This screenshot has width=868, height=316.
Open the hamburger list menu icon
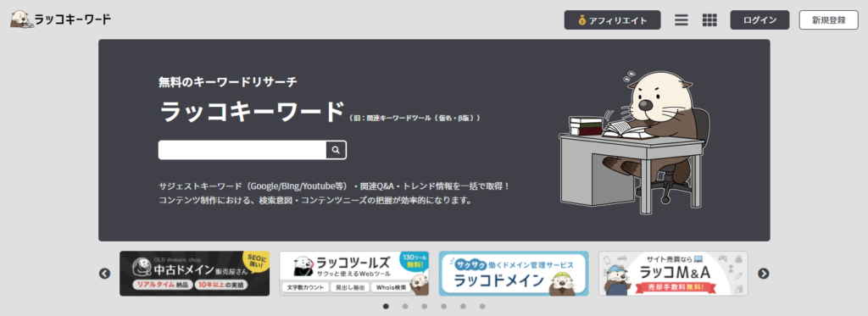pyautogui.click(x=682, y=20)
